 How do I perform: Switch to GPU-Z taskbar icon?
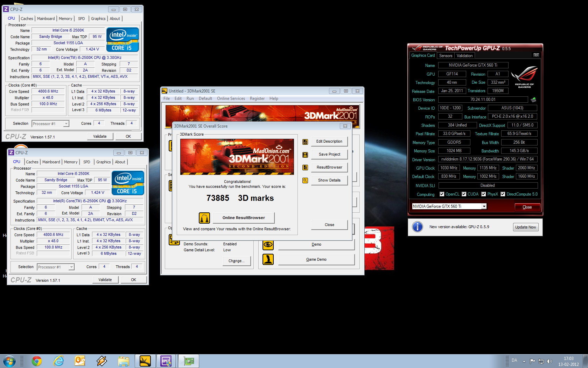pos(189,361)
